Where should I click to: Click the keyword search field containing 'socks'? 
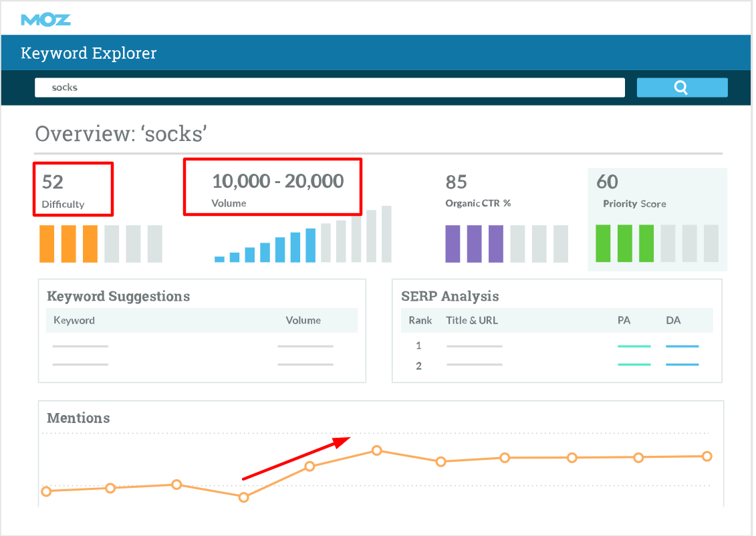(x=330, y=88)
